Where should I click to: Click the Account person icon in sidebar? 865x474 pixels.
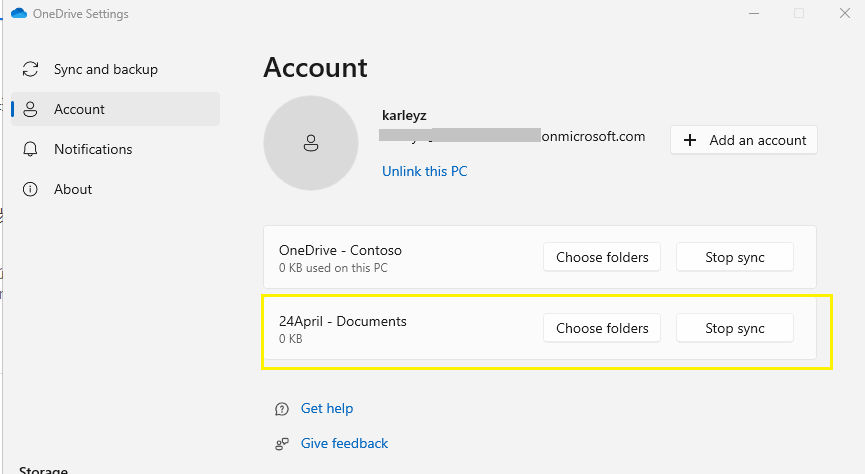31,110
